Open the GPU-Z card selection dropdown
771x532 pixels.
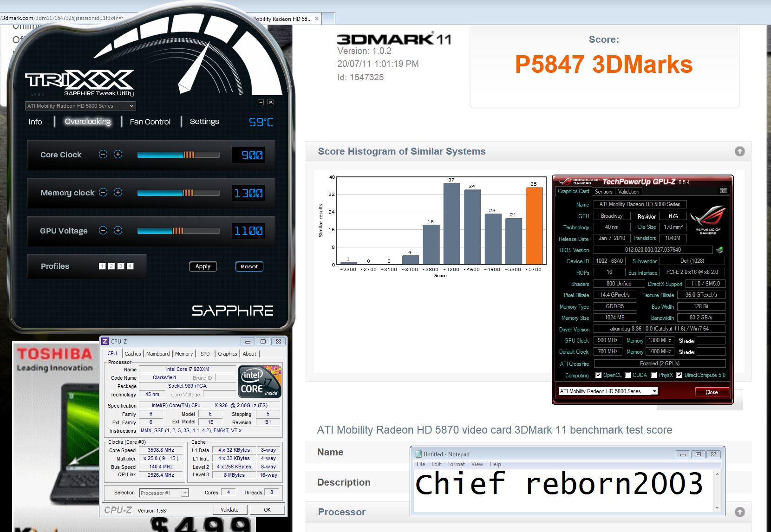pos(608,391)
